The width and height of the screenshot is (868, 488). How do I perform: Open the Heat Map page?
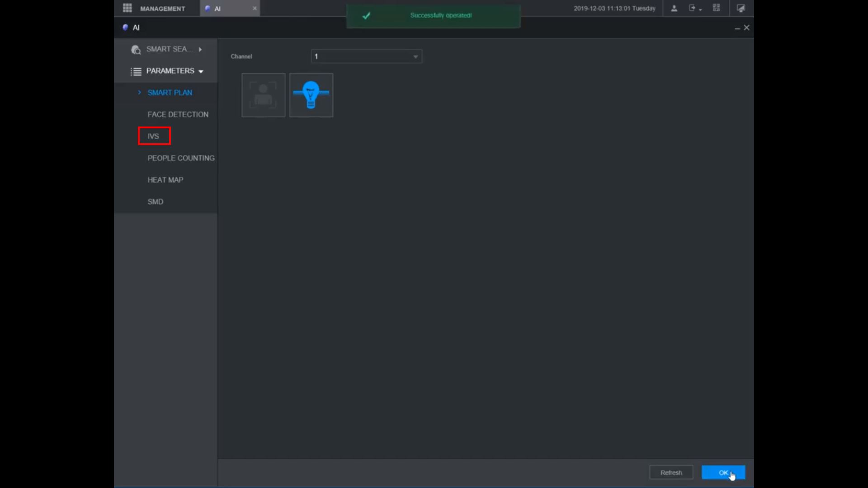tap(165, 180)
